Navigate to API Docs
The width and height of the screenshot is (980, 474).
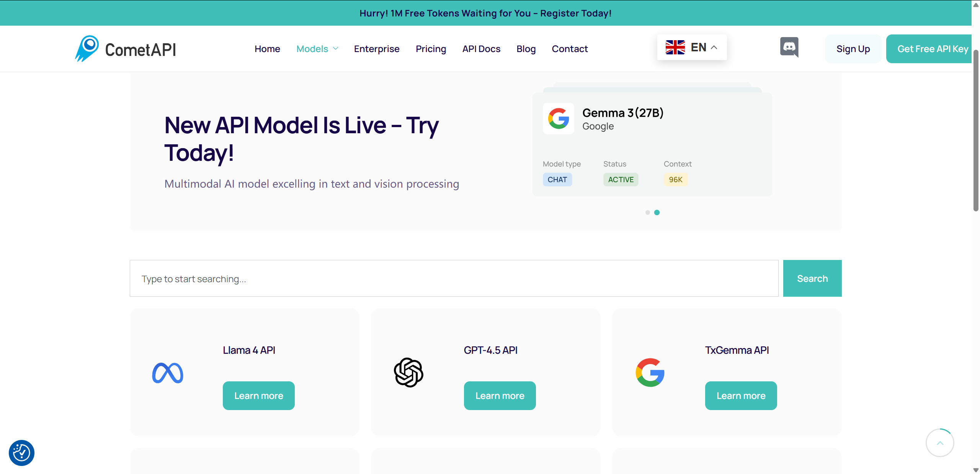click(481, 49)
